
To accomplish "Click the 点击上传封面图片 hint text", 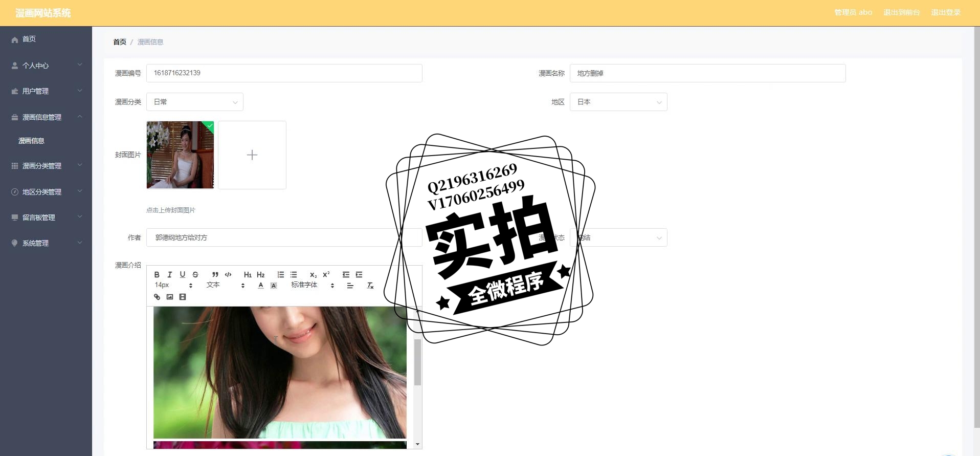I will tap(171, 210).
